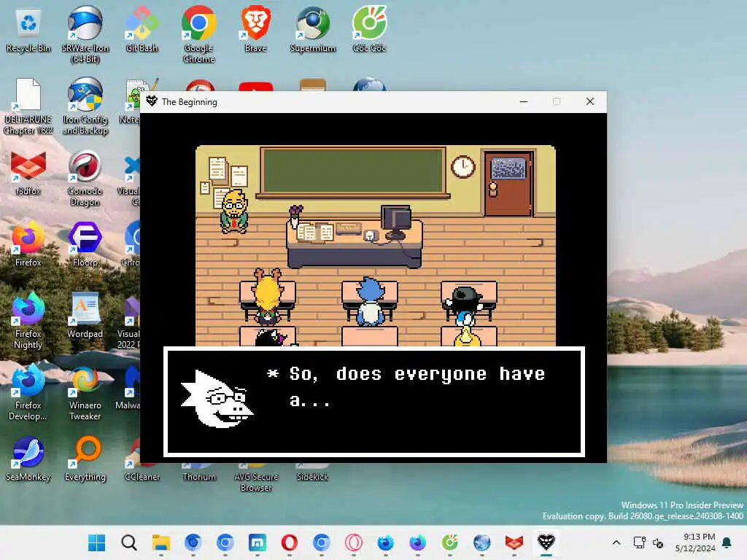
Task: Click the Sidekick desktop shortcut label
Action: [312, 477]
